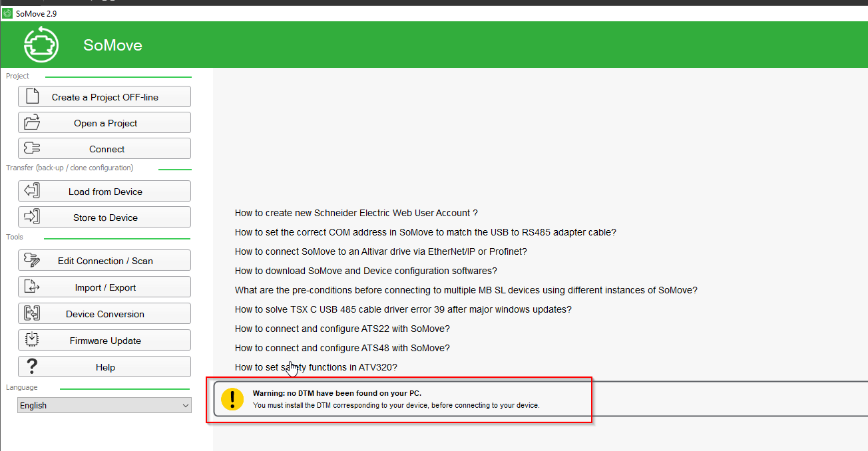This screenshot has height=451, width=868.
Task: Click the left-arrow icon beside Load from Device
Action: [x=32, y=191]
